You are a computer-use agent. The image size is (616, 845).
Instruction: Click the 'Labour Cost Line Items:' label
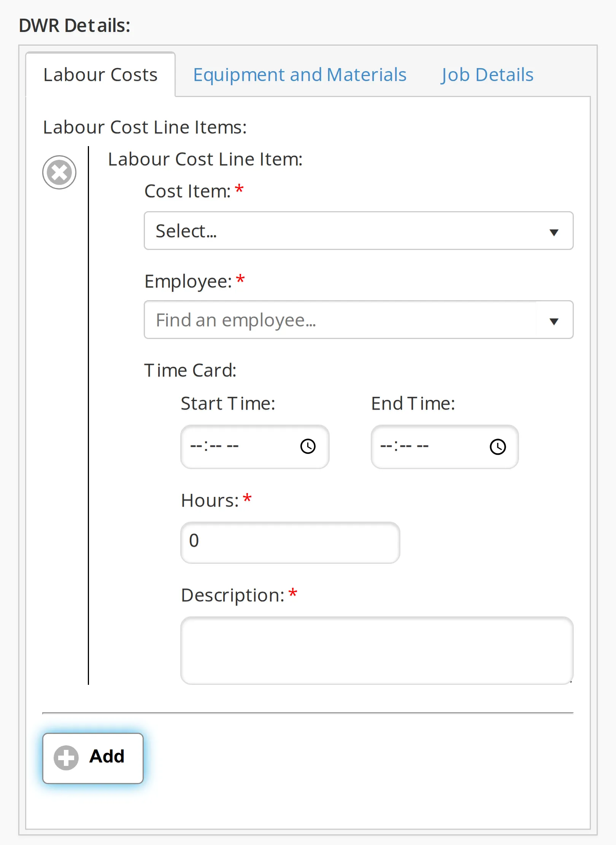(x=145, y=127)
